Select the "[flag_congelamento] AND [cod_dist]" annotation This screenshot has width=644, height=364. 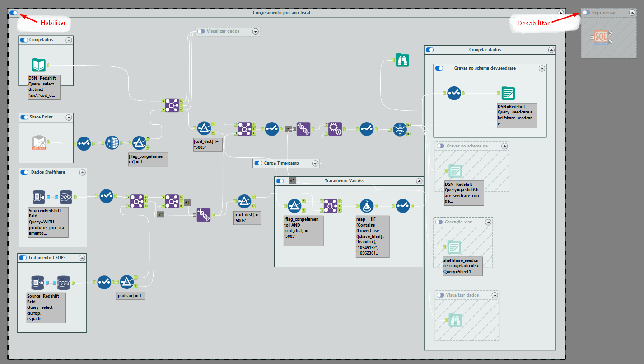click(303, 231)
